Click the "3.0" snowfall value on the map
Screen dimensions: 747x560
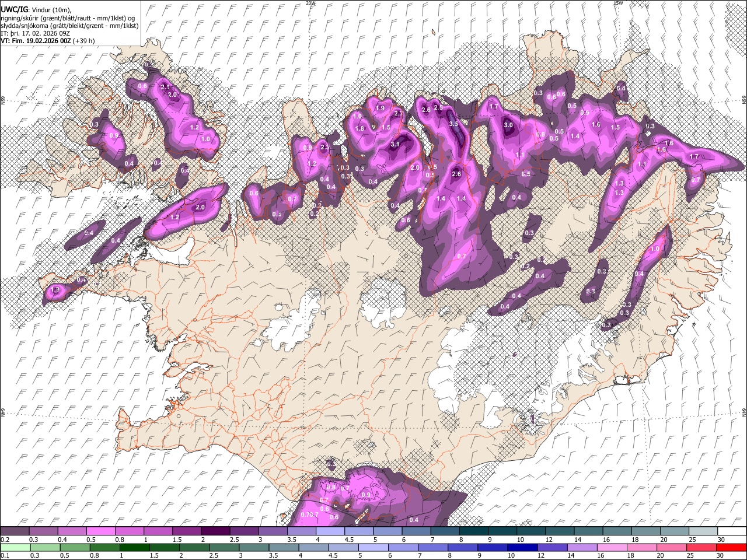pos(508,125)
